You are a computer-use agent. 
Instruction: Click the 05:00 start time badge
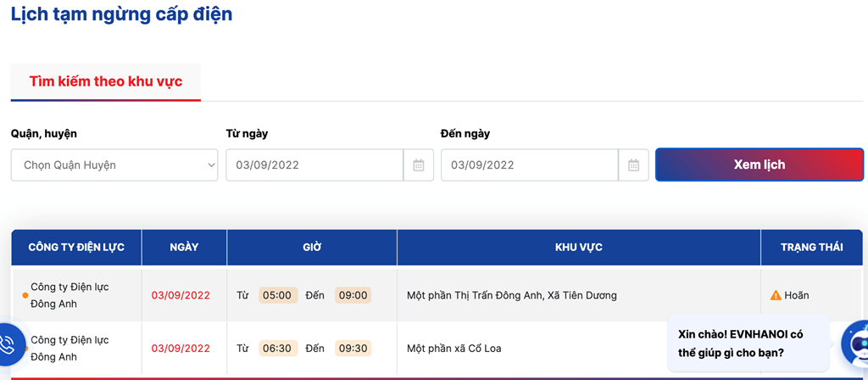click(x=277, y=295)
